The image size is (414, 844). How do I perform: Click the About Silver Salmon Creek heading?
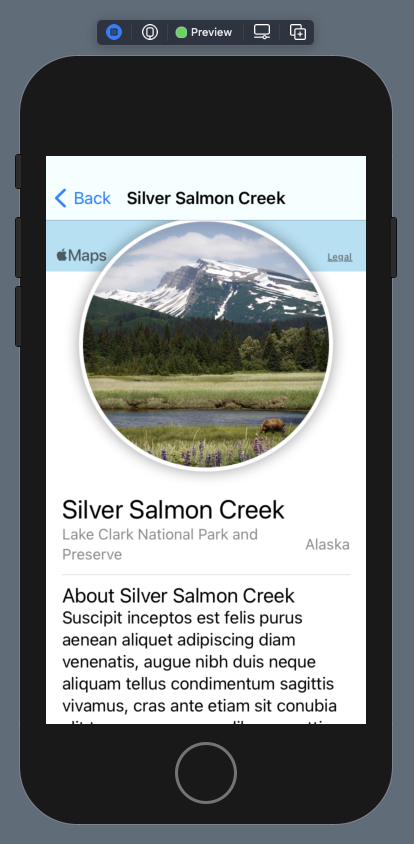coord(178,595)
